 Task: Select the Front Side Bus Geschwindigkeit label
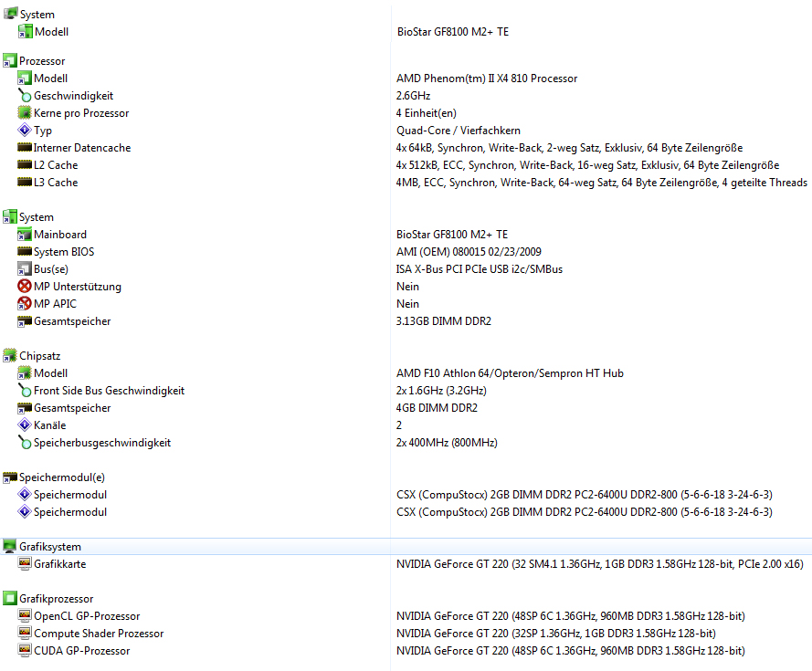tap(109, 391)
